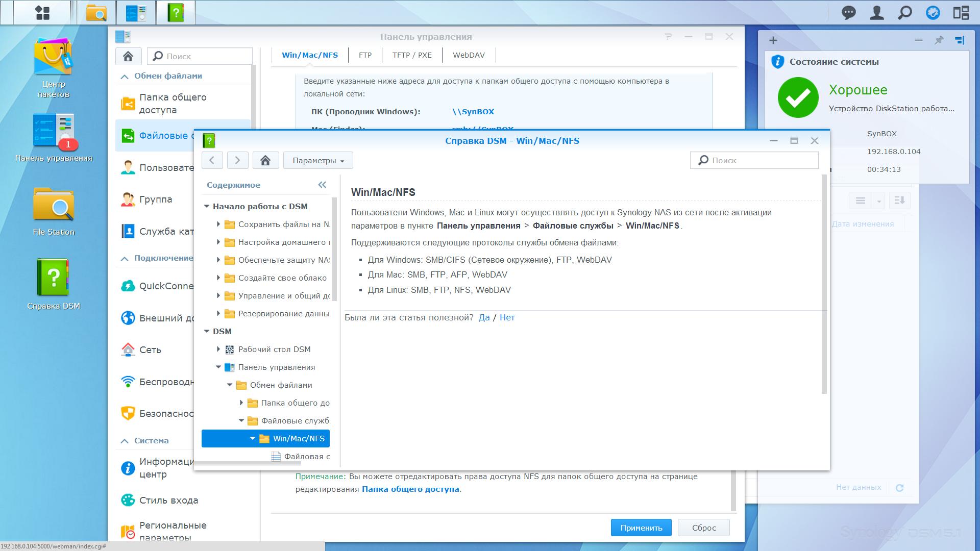This screenshot has width=980, height=551.
Task: Open the File Station desktop icon
Action: click(x=53, y=211)
